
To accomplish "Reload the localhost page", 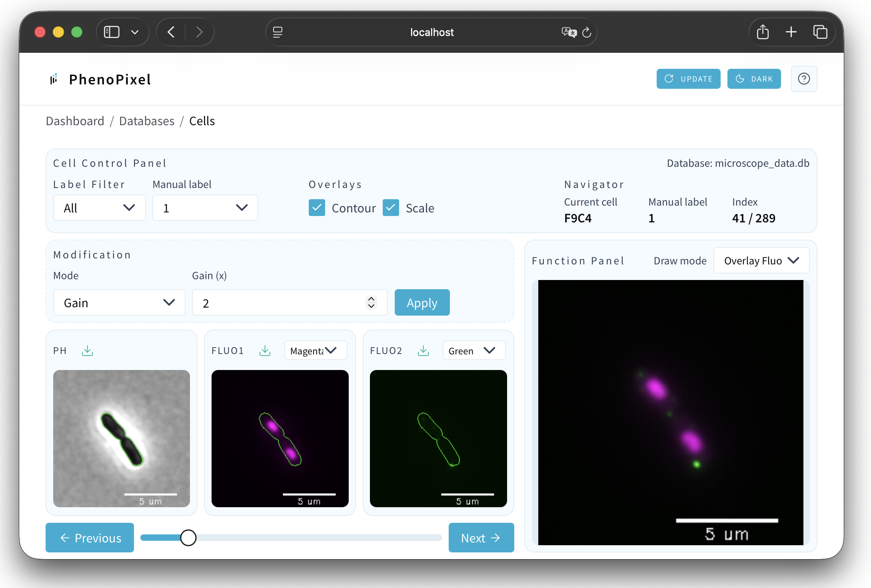I will [x=587, y=32].
